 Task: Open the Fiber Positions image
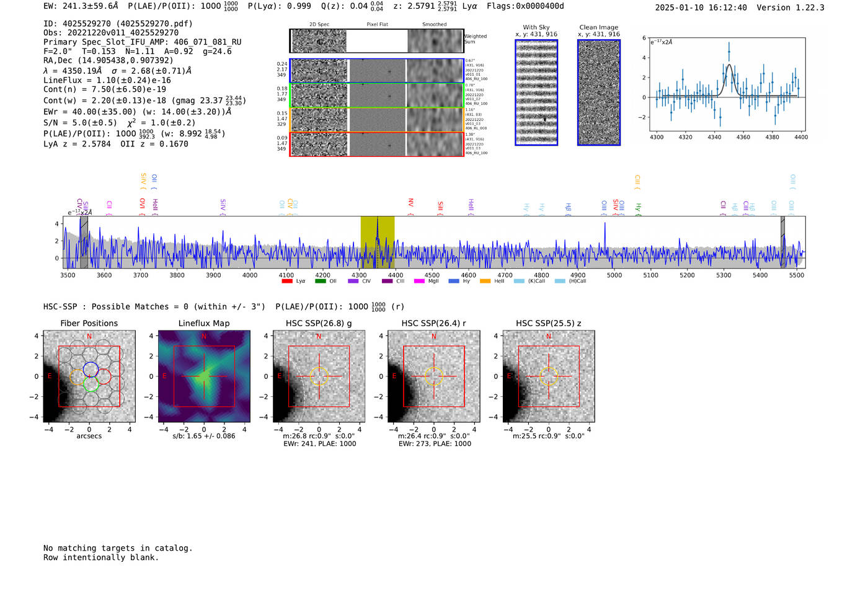pyautogui.click(x=89, y=376)
